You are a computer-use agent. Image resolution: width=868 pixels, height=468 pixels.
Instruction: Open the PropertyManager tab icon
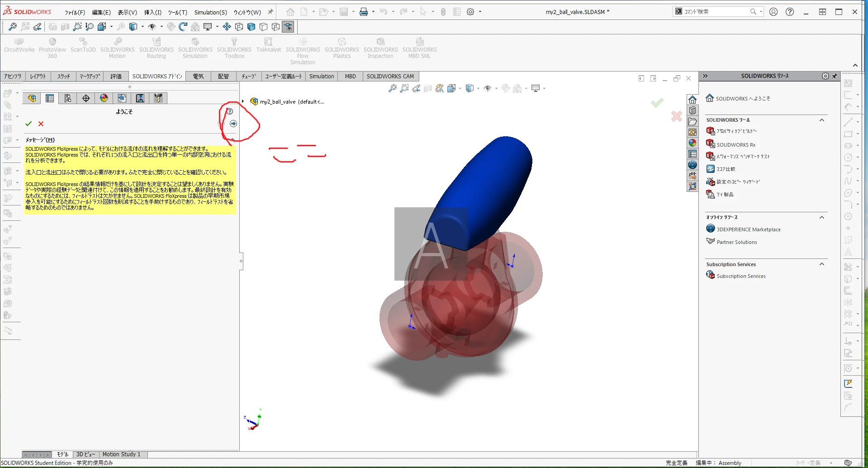(50, 98)
